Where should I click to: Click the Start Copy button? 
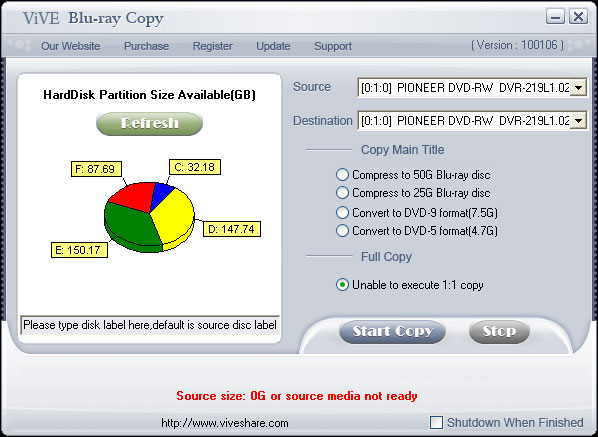click(392, 331)
